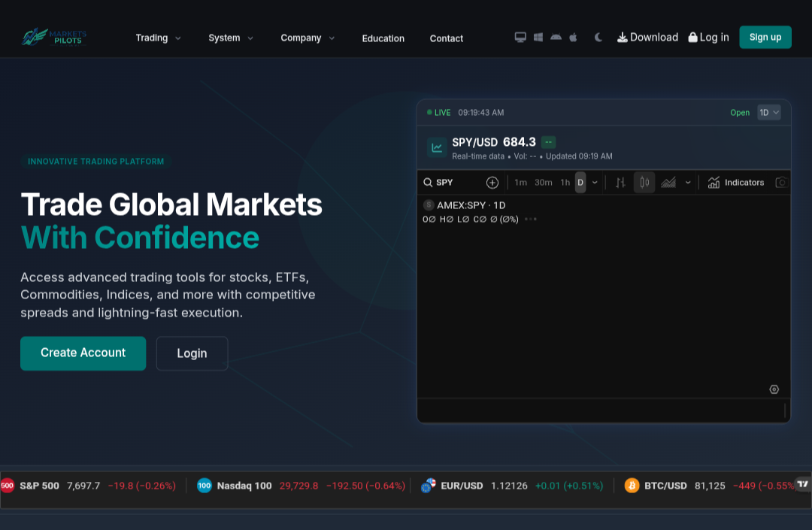Image resolution: width=812 pixels, height=530 pixels.
Task: Expand the chart style options chevron
Action: tap(688, 182)
